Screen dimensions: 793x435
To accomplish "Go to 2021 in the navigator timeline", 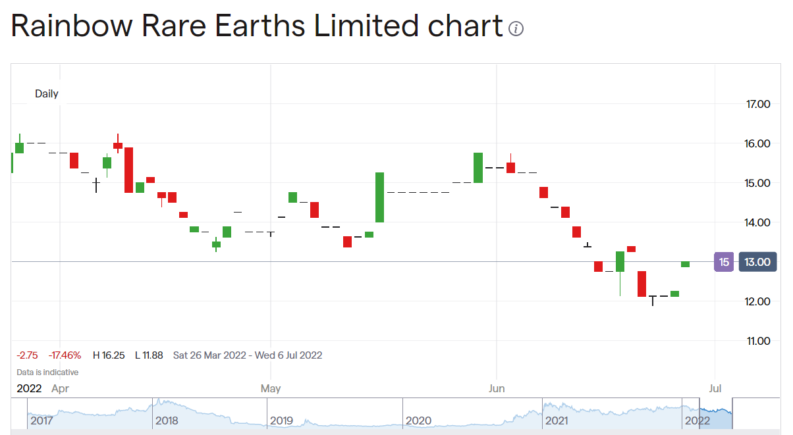I will [x=556, y=421].
